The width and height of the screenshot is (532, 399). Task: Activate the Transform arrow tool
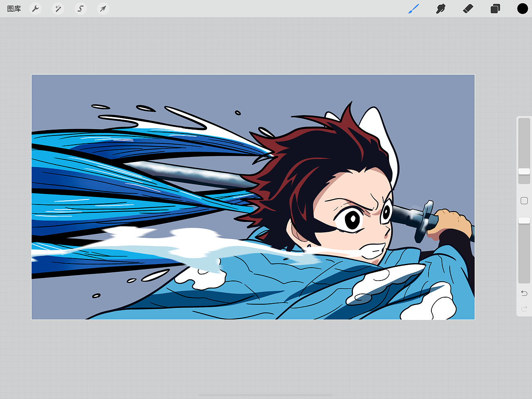point(103,9)
